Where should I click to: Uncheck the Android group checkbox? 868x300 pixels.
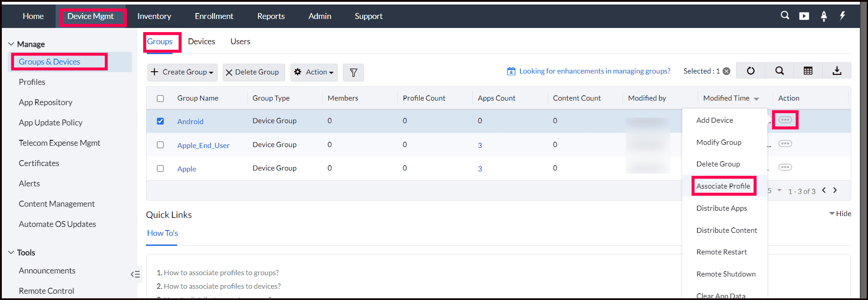coord(160,121)
